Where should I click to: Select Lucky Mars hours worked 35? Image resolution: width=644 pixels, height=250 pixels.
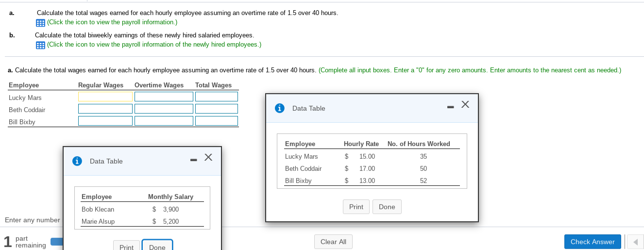pos(424,156)
